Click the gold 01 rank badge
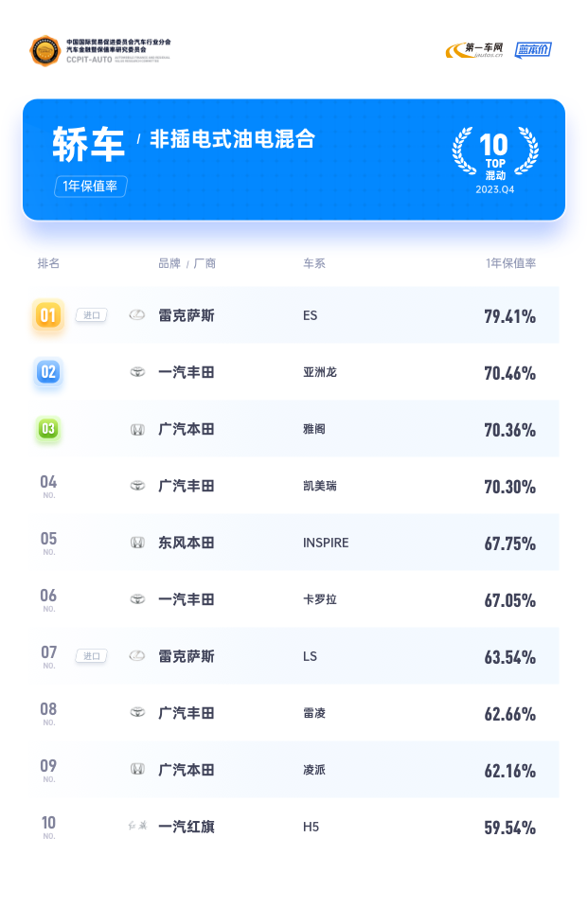 (48, 315)
